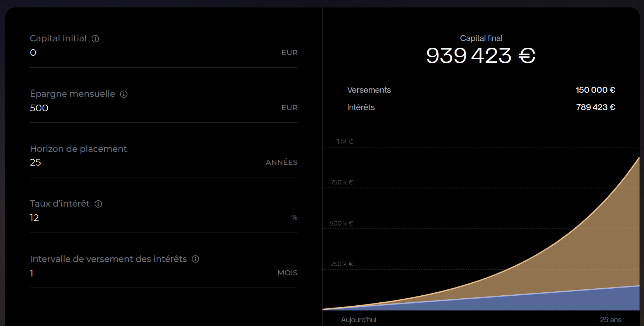
Task: Click the Aujourd'hui axis label
Action: 358,320
